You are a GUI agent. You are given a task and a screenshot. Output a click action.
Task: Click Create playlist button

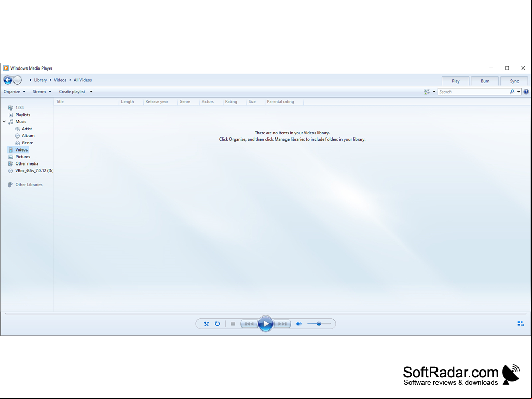click(x=72, y=92)
